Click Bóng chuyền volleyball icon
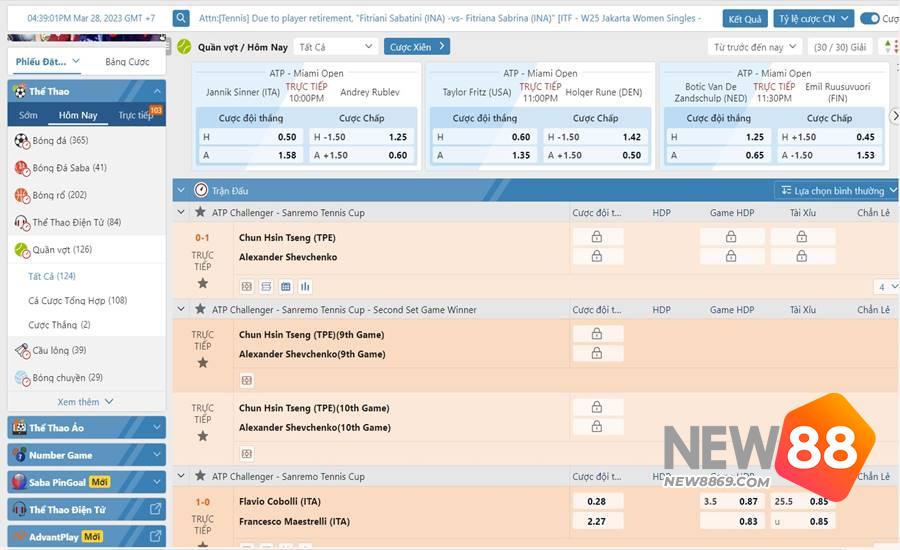The image size is (900, 550). click(22, 378)
